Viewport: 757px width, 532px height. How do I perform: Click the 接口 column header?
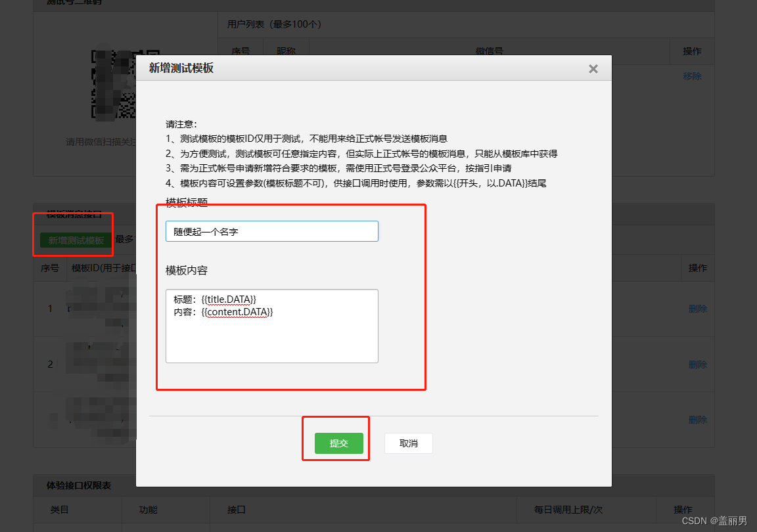[x=237, y=510]
